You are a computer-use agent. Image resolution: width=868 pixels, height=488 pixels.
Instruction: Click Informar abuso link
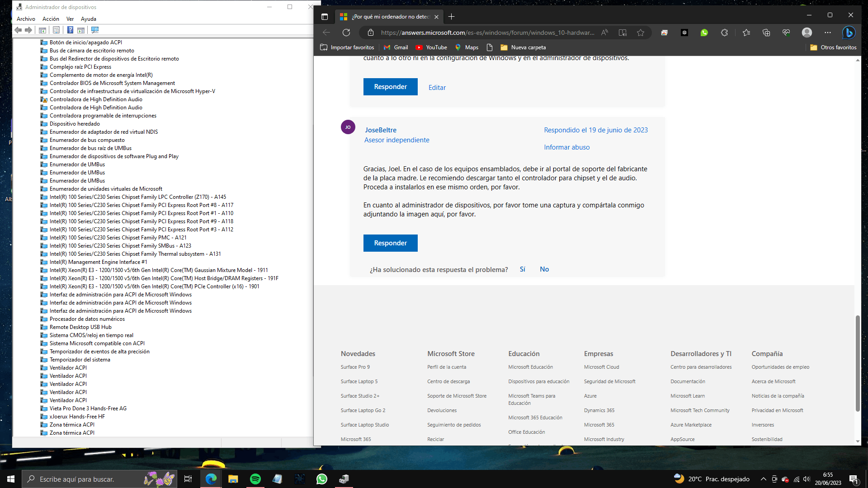pos(566,147)
